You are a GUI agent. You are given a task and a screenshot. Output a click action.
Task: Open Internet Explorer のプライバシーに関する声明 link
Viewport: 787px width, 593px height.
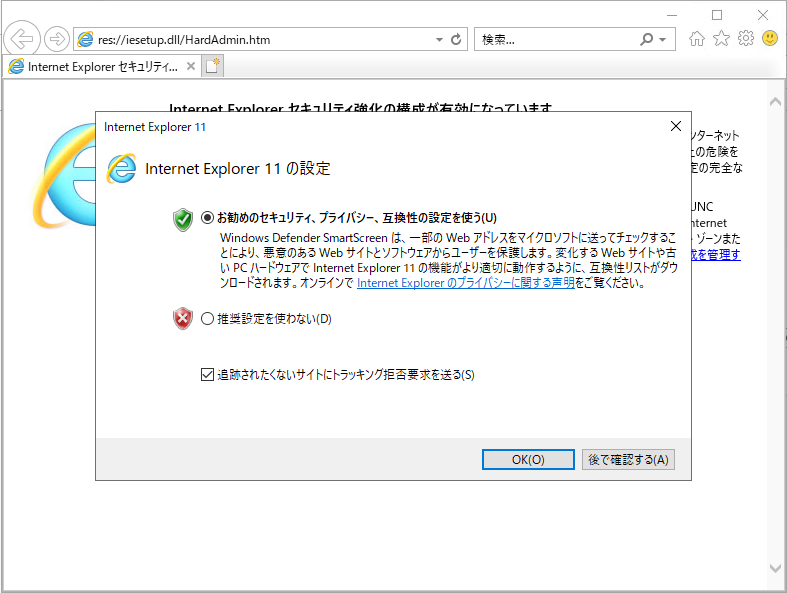pyautogui.click(x=466, y=283)
